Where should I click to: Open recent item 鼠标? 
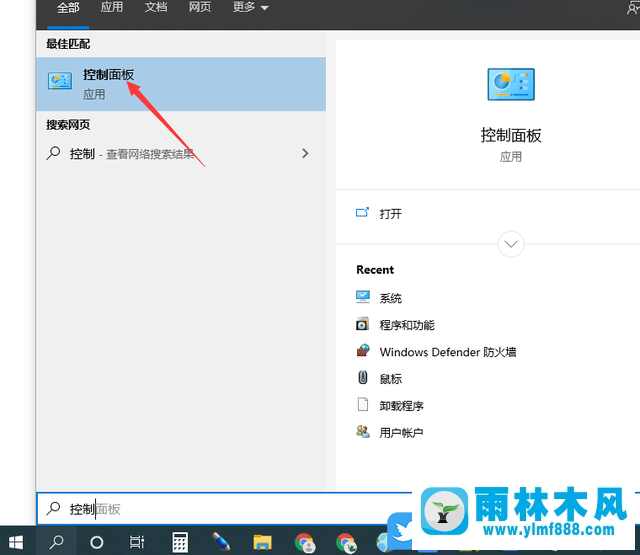(391, 379)
